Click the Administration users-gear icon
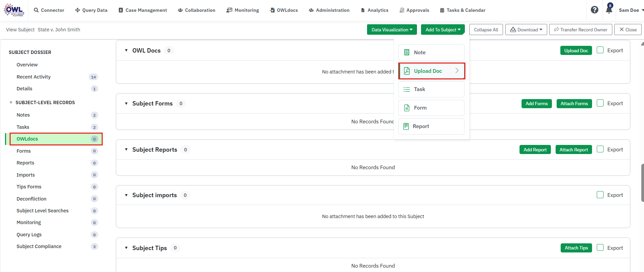The image size is (644, 272). pyautogui.click(x=311, y=10)
